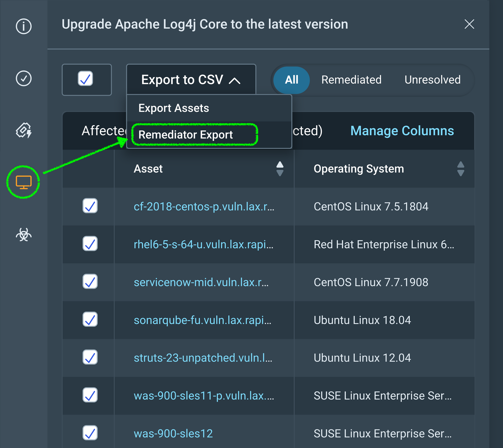This screenshot has height=448, width=503.
Task: Open the info sidebar icon
Action: pos(24,26)
